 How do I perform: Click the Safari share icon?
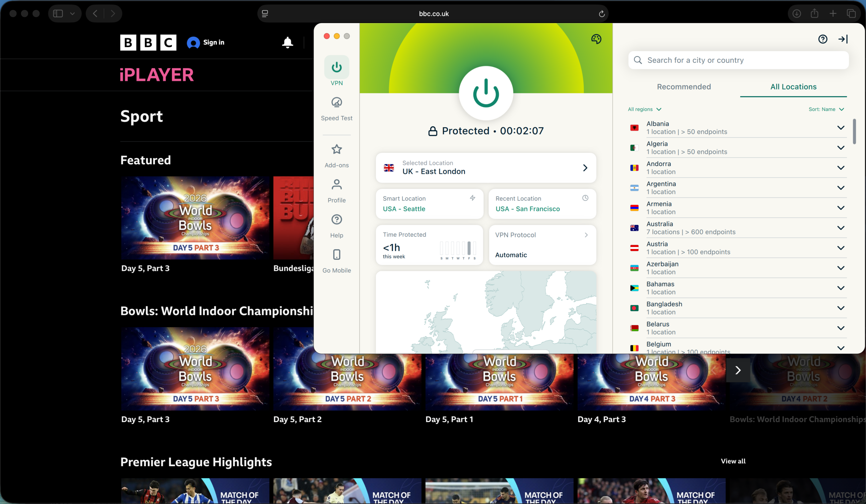pos(815,14)
